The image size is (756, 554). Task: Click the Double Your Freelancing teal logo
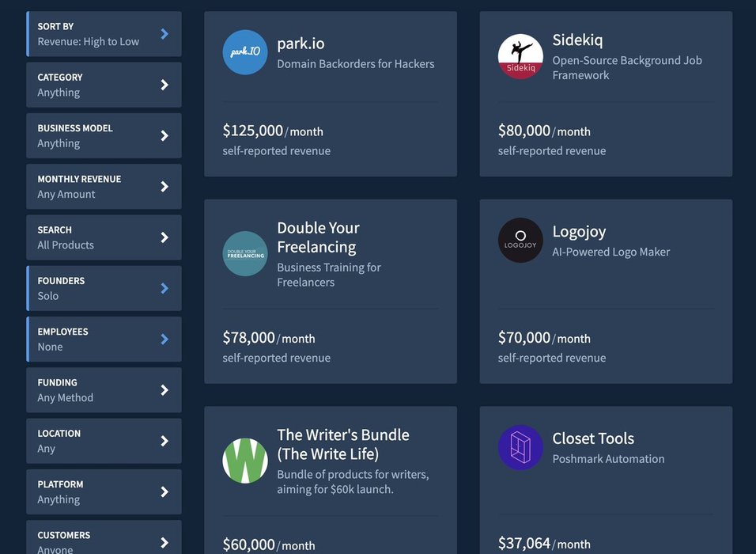point(245,253)
